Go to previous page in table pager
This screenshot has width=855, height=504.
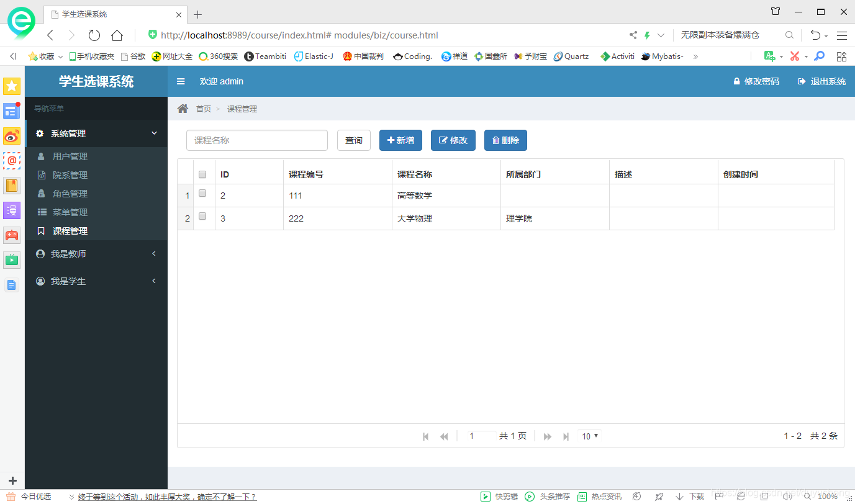444,436
